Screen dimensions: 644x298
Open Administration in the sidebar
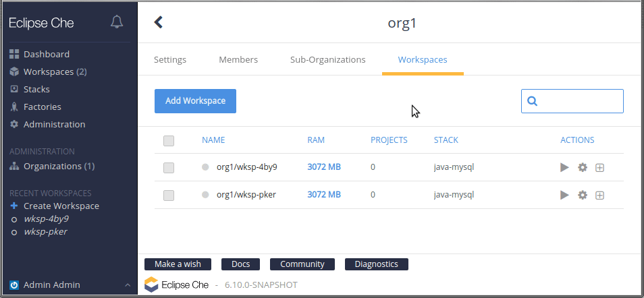point(54,124)
